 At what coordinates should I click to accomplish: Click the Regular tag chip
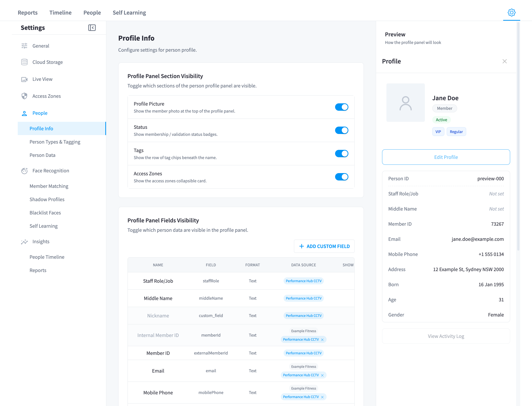tap(456, 132)
